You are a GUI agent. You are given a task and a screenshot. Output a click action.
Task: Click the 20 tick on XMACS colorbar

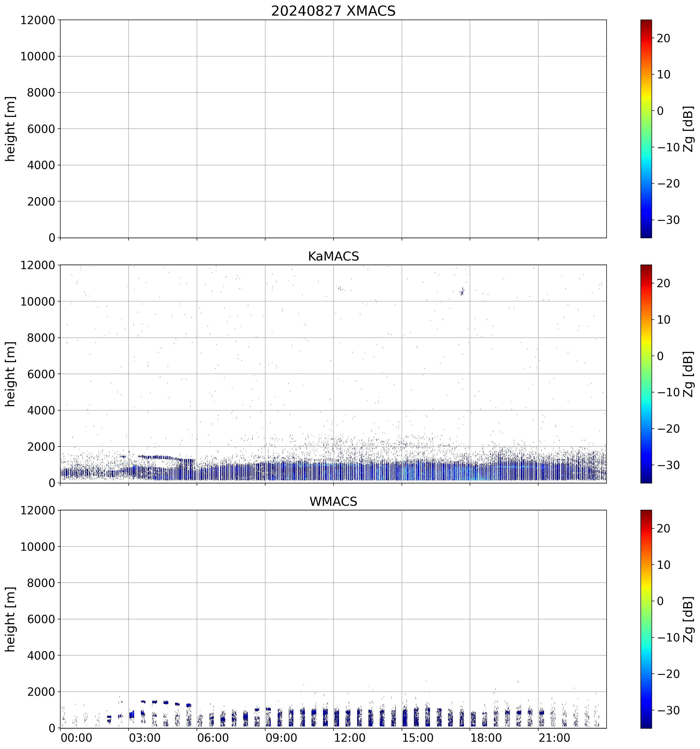point(664,38)
